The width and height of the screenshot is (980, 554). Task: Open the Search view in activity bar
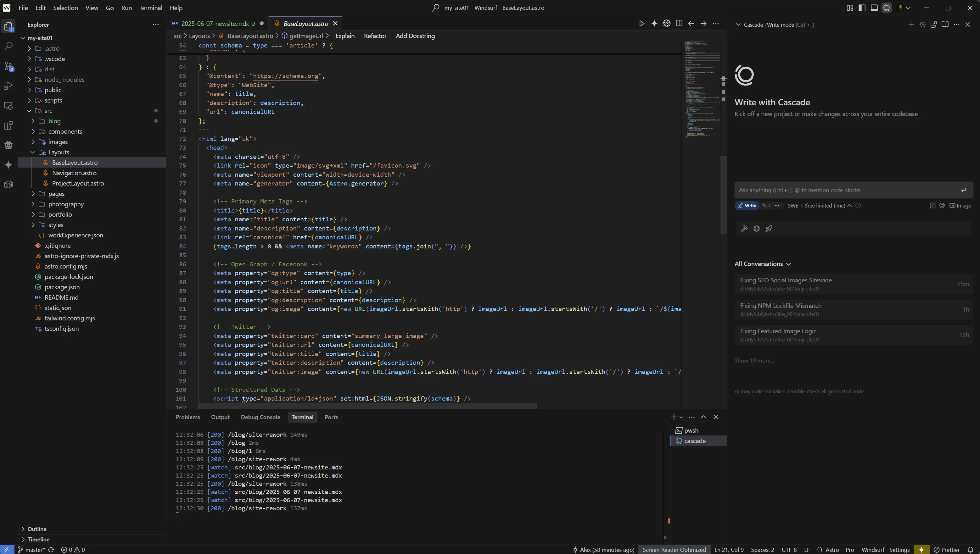pos(8,46)
